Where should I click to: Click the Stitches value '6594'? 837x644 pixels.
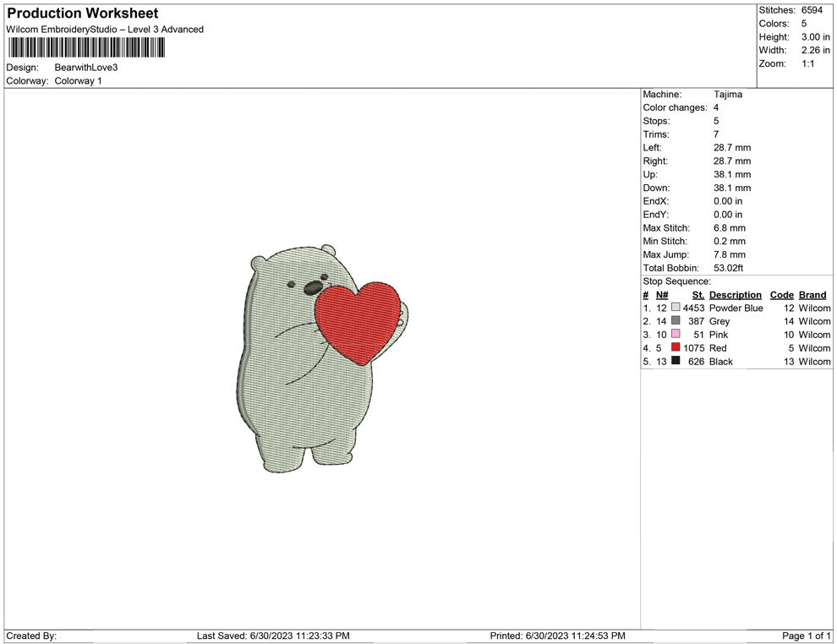tap(812, 10)
